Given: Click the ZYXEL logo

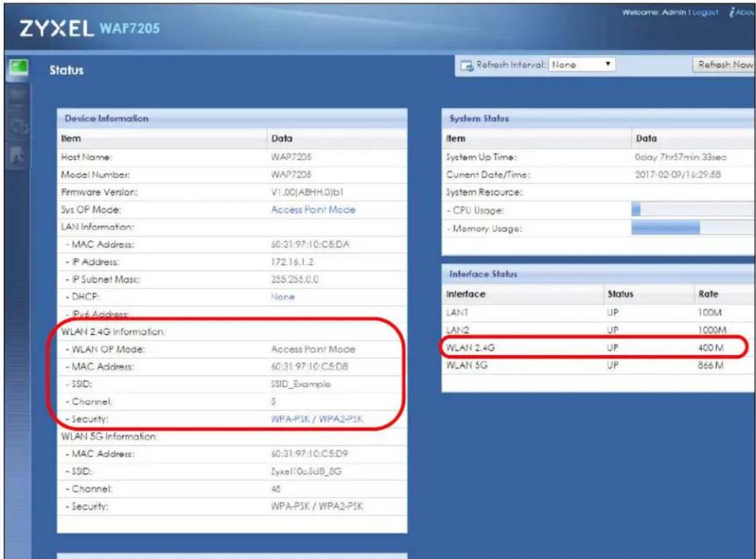Looking at the screenshot, I should click(x=56, y=28).
